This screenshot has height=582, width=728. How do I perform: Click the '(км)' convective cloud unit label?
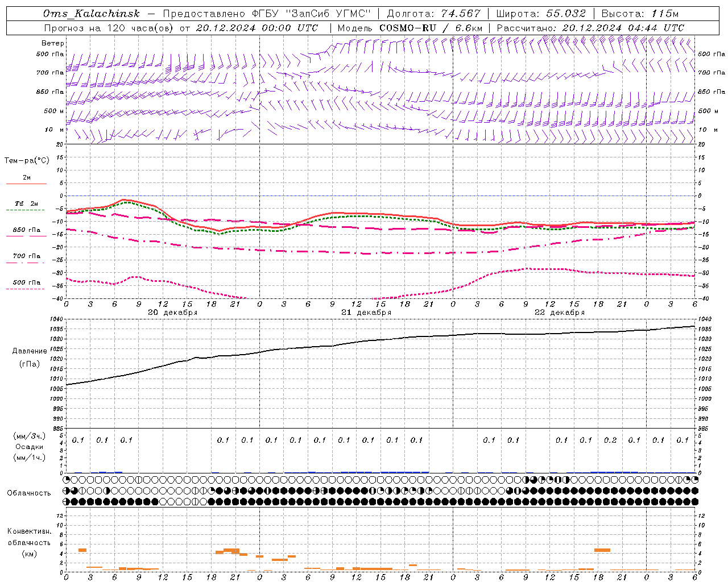29,554
